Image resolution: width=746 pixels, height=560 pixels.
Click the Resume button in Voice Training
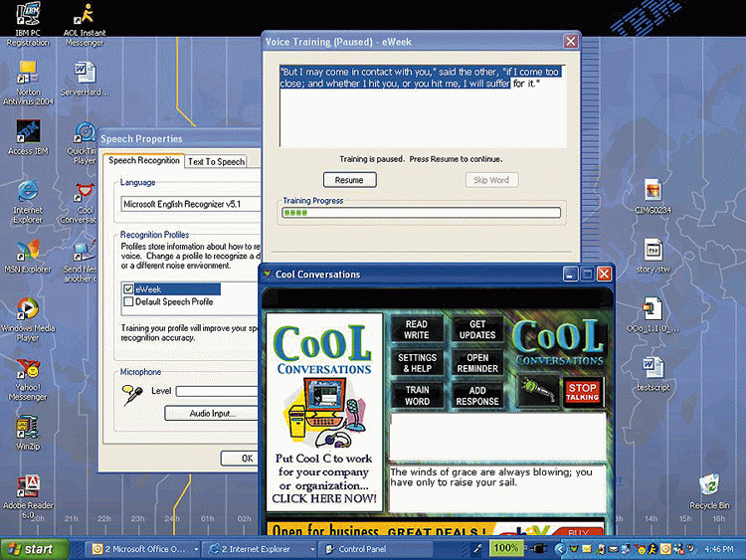(350, 180)
